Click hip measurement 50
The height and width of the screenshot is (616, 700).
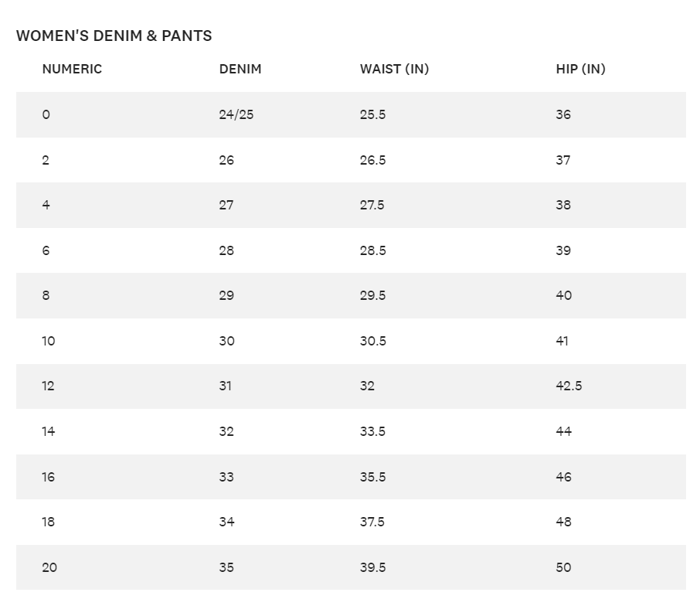(563, 567)
